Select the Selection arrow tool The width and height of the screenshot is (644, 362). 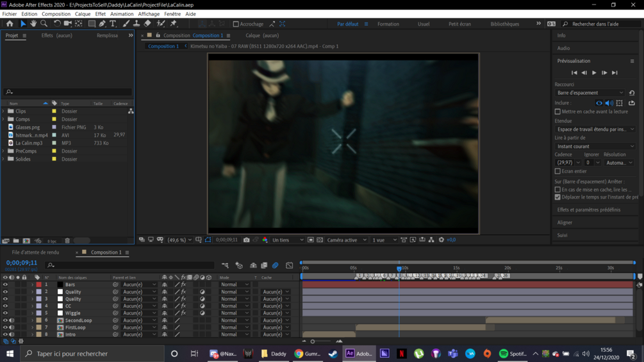point(22,24)
